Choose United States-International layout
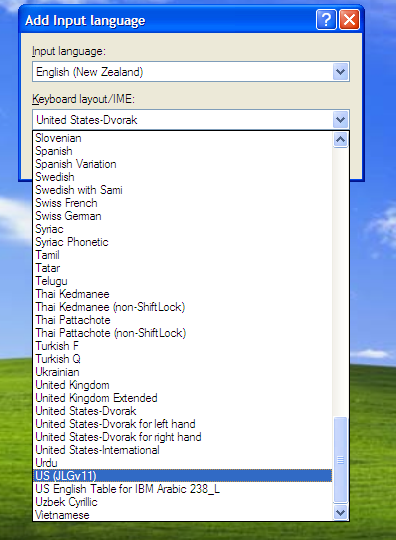The image size is (396, 540). coord(183,450)
